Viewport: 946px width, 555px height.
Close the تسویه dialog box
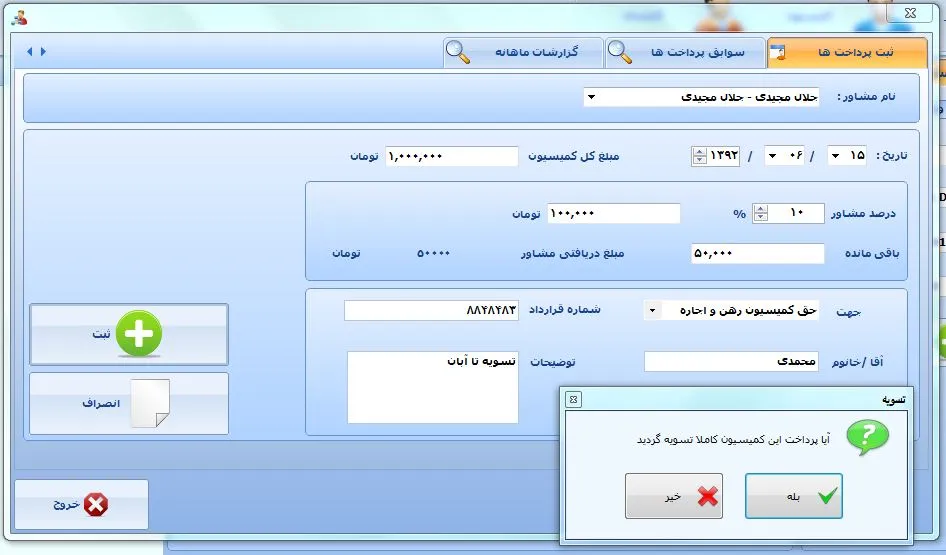[x=573, y=399]
